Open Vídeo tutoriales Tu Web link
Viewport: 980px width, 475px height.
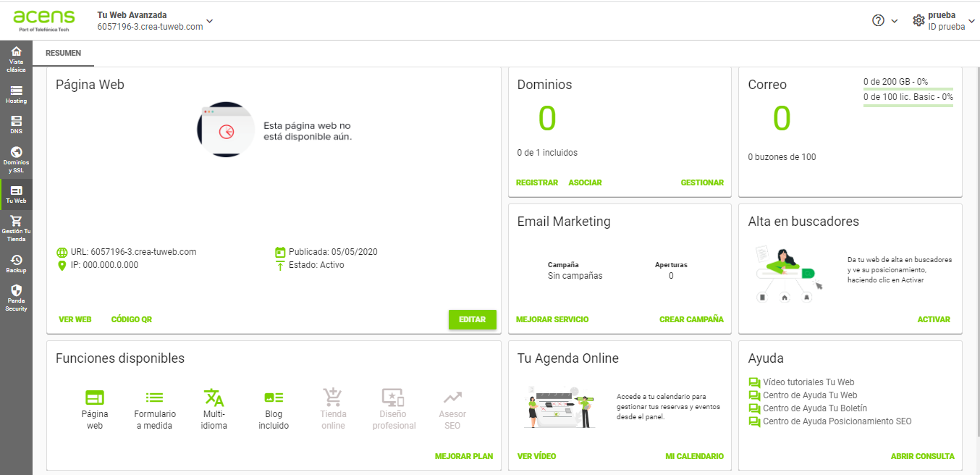(808, 382)
